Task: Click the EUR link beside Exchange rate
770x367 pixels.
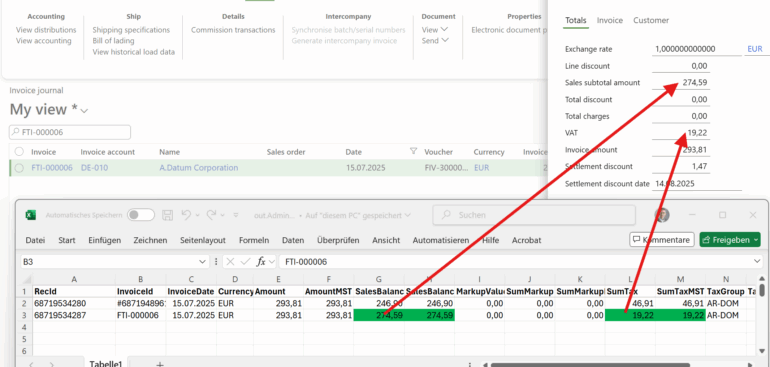Action: pos(755,49)
